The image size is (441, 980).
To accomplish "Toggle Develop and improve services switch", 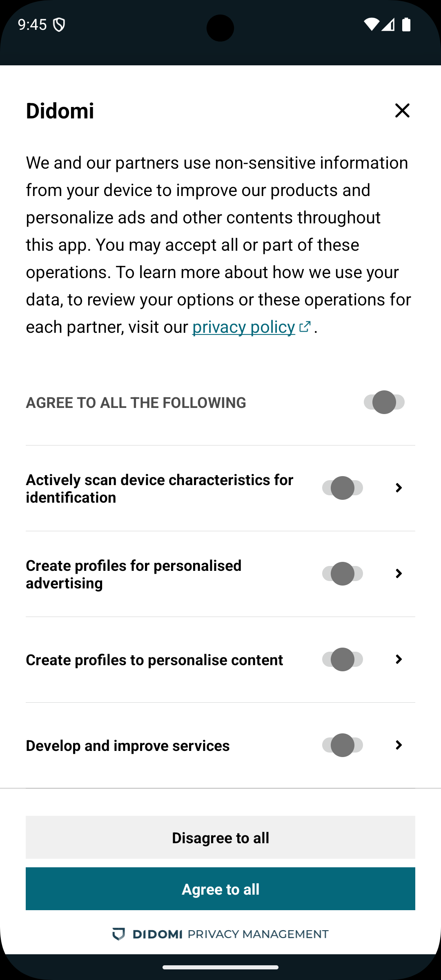I will [x=342, y=745].
